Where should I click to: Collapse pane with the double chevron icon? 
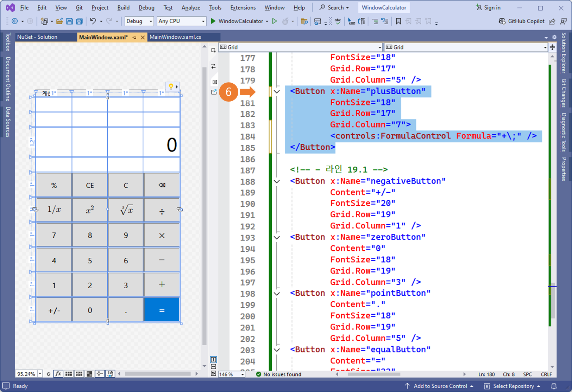(x=214, y=373)
